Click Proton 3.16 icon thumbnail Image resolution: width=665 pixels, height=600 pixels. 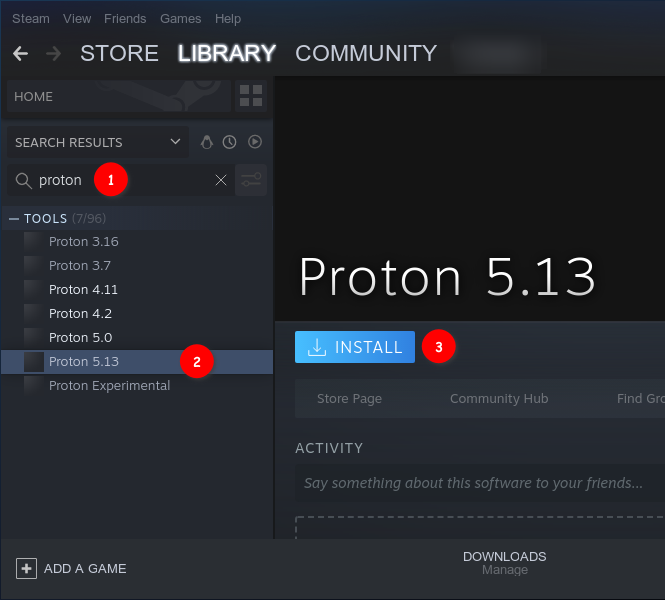click(x=34, y=242)
